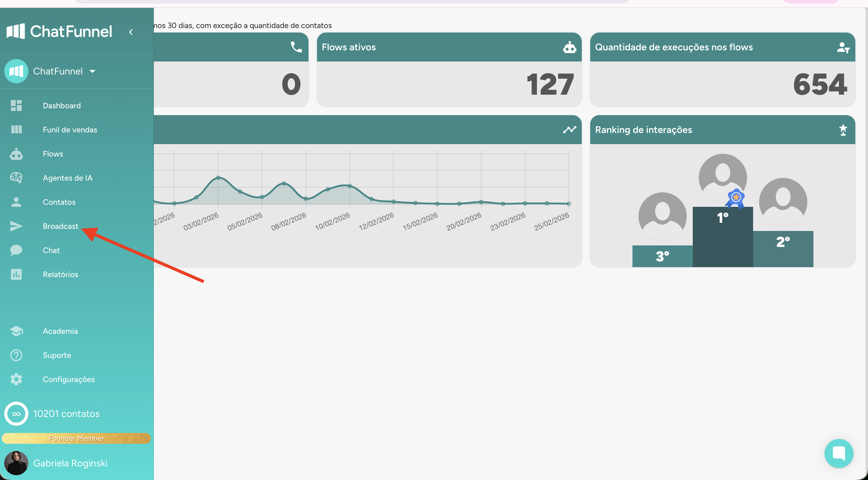Image resolution: width=868 pixels, height=480 pixels.
Task: Click the Funil de vendas icon
Action: (16, 129)
